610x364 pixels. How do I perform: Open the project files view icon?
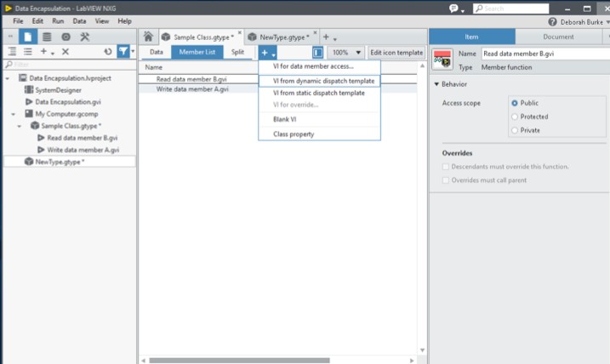pyautogui.click(x=27, y=37)
